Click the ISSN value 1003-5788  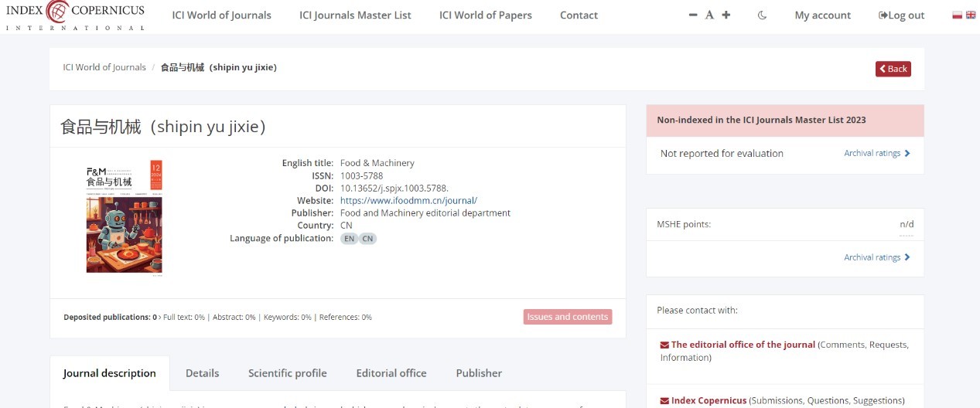tap(362, 175)
